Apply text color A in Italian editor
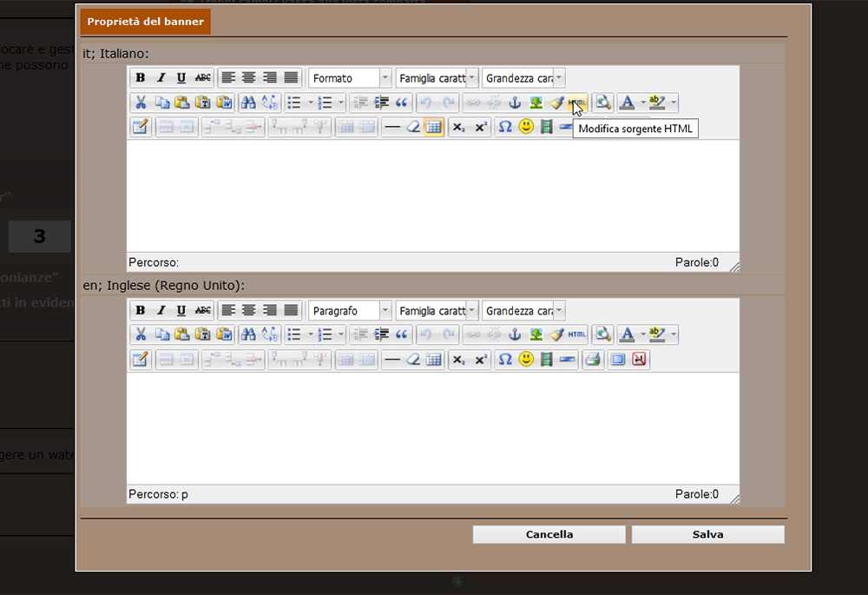This screenshot has height=595, width=868. 628,102
